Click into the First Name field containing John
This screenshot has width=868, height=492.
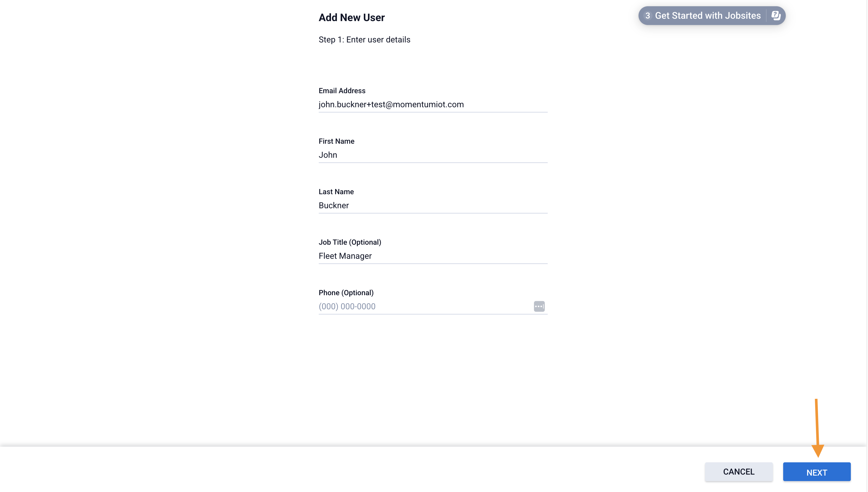coord(433,155)
